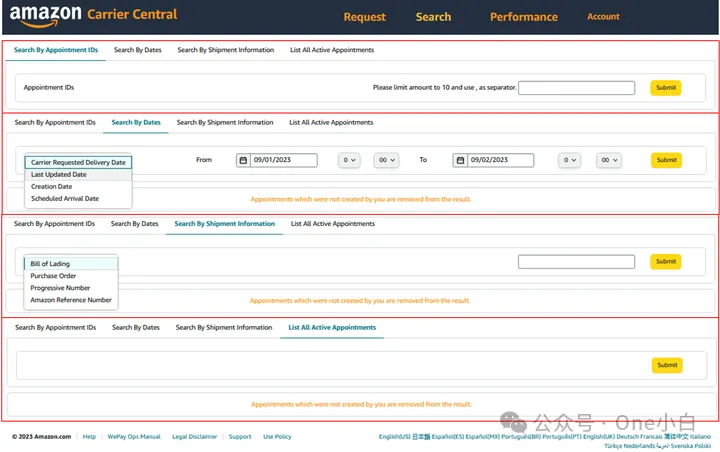
Task: Select the highlighted Search By Shipment Information tab
Action: point(225,224)
